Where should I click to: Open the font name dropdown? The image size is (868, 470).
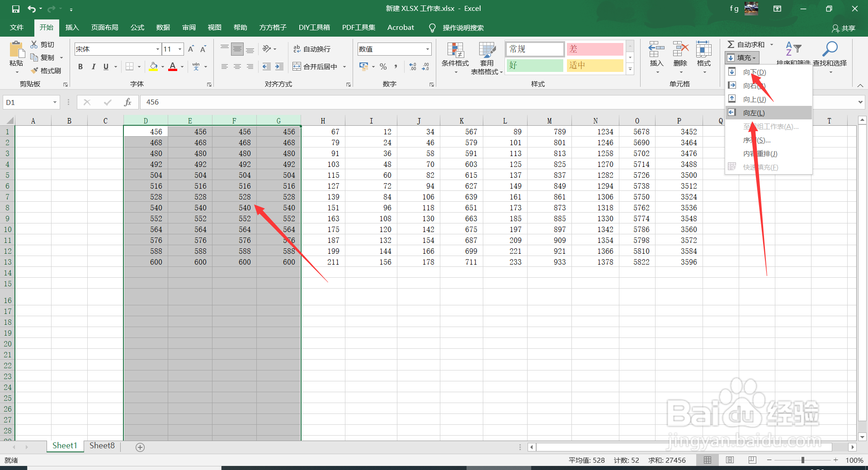(157, 49)
